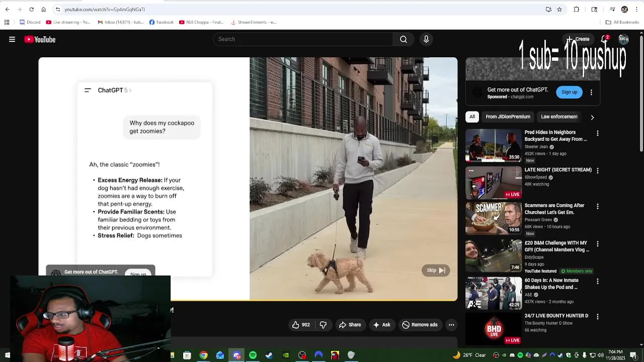The height and width of the screenshot is (362, 644).
Task: Open the BHD LIVE bounty hunter thumbnail
Action: [494, 329]
